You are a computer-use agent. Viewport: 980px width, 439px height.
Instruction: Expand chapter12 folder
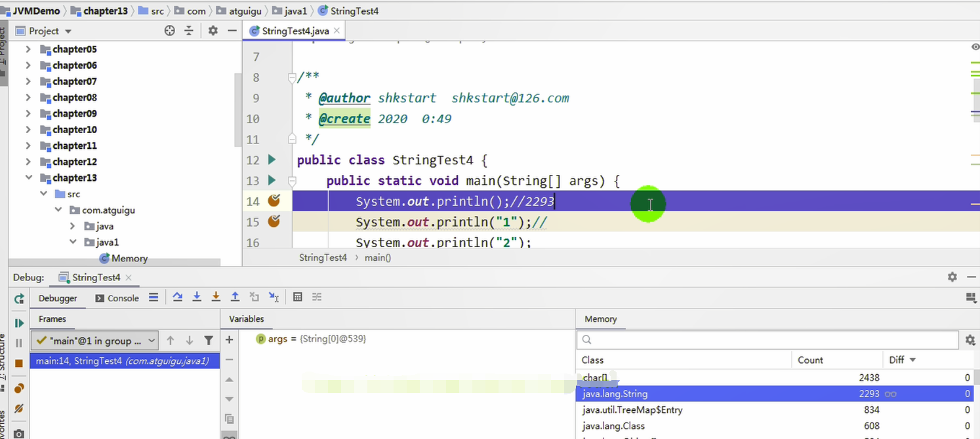[28, 162]
